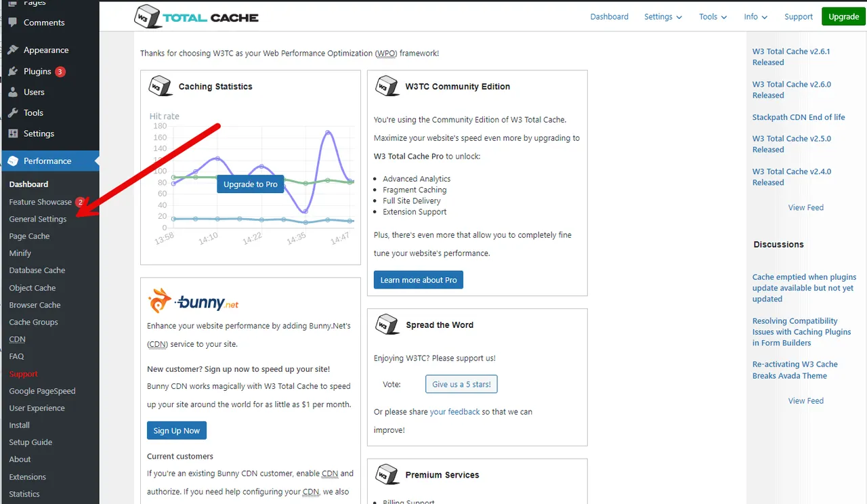Select Page Cache in the sidebar
Screen dimensions: 867x504
[x=29, y=236]
